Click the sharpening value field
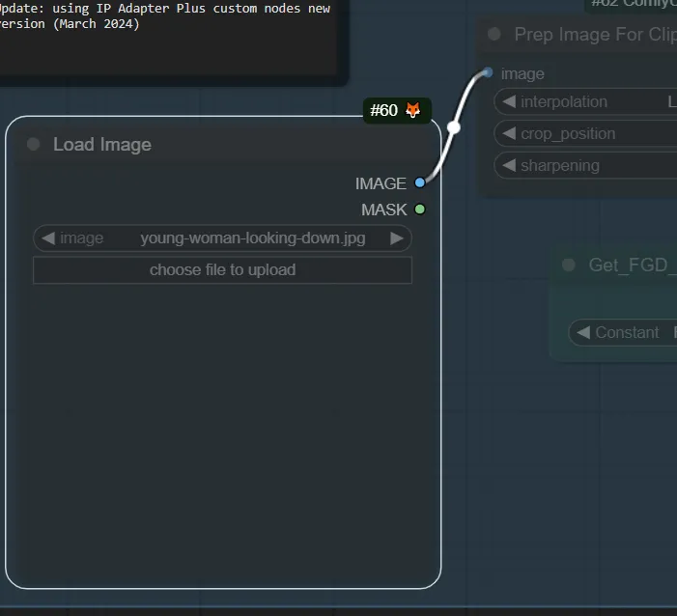 point(585,165)
